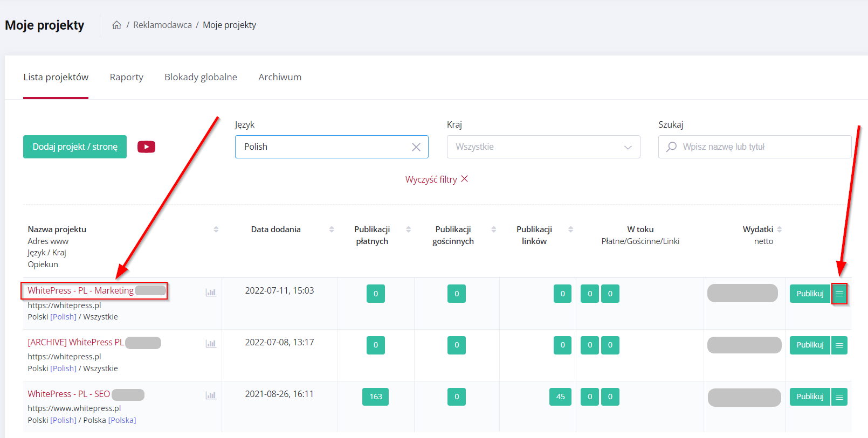Open statistics chart for WhitePress - PL - Marketing
Image resolution: width=868 pixels, height=438 pixels.
(x=211, y=292)
